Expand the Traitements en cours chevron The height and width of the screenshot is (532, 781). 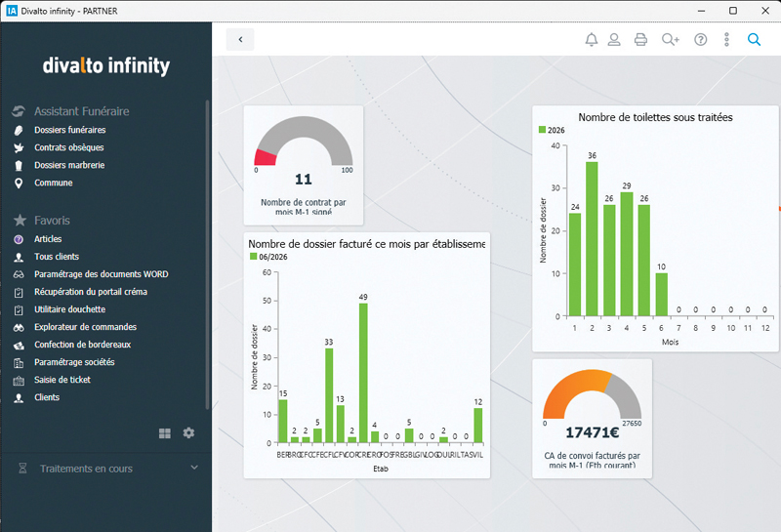click(194, 468)
